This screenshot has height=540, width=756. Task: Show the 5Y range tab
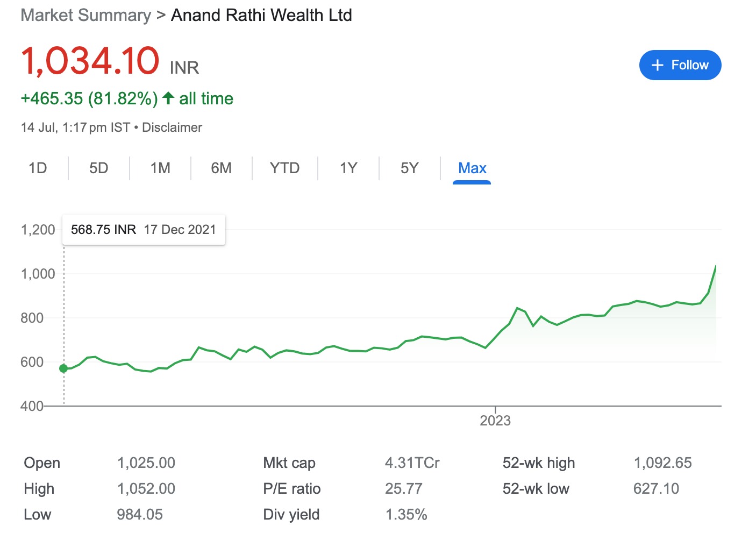click(x=410, y=168)
